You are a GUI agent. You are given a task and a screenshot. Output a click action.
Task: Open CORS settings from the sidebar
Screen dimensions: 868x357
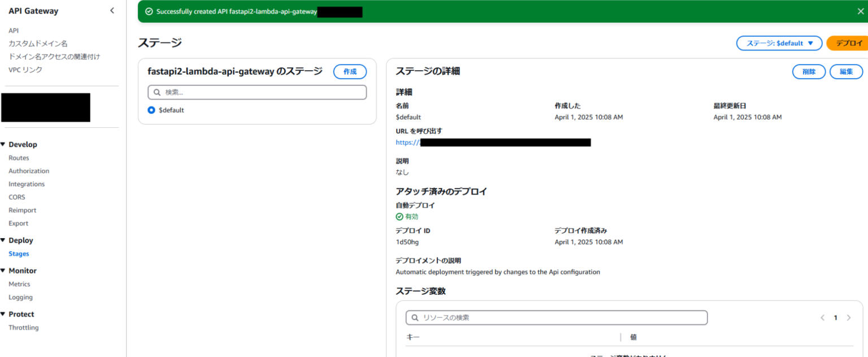16,197
